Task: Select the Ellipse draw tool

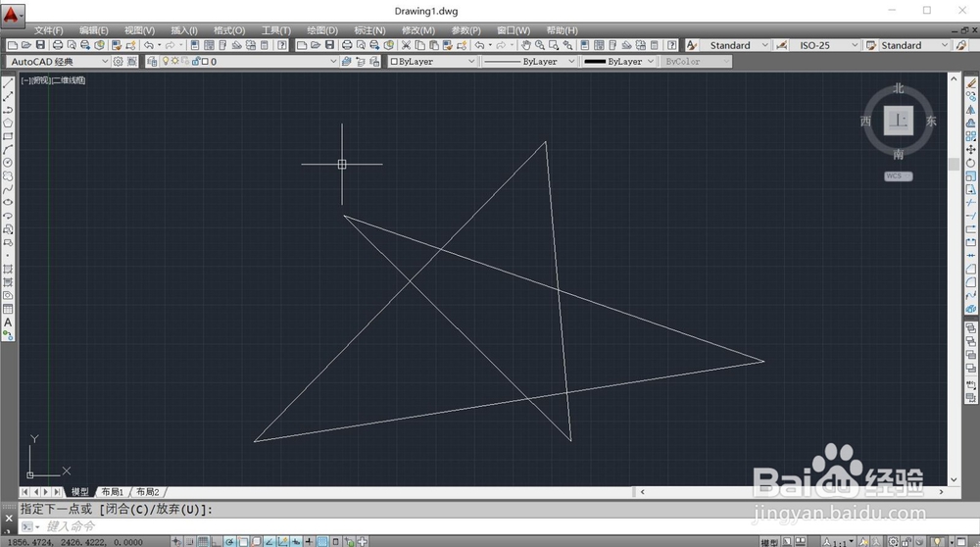Action: [x=8, y=203]
